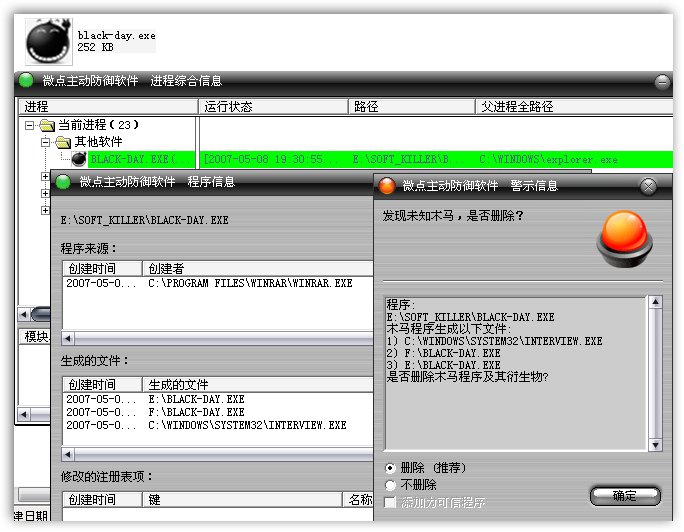Click the 创建时间 header in 程序来源 list
Screen dimensions: 684x532
pos(103,268)
